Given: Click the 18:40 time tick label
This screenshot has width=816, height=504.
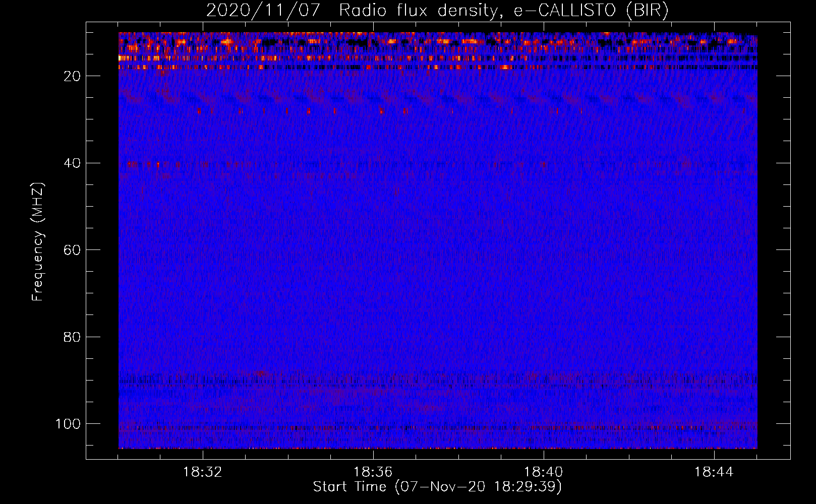Looking at the screenshot, I should (x=544, y=472).
